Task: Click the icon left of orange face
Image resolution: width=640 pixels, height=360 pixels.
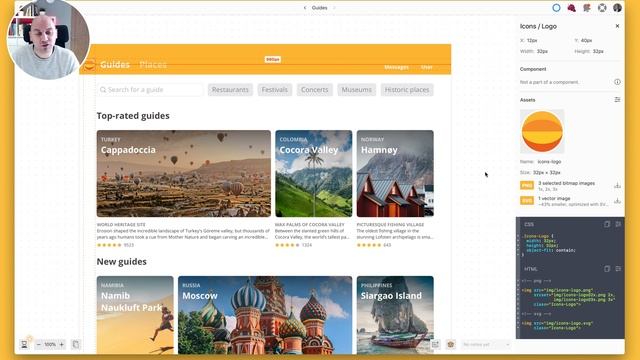Action: [436, 344]
